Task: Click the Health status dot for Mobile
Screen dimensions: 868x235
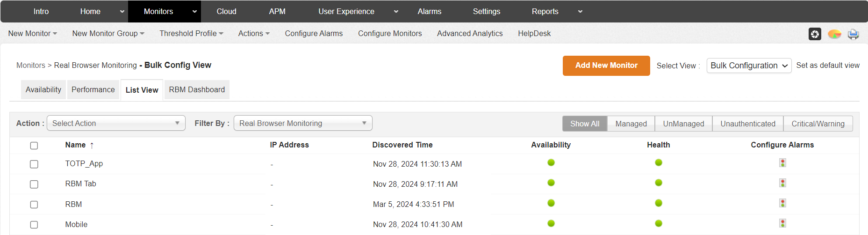Action: pos(659,223)
